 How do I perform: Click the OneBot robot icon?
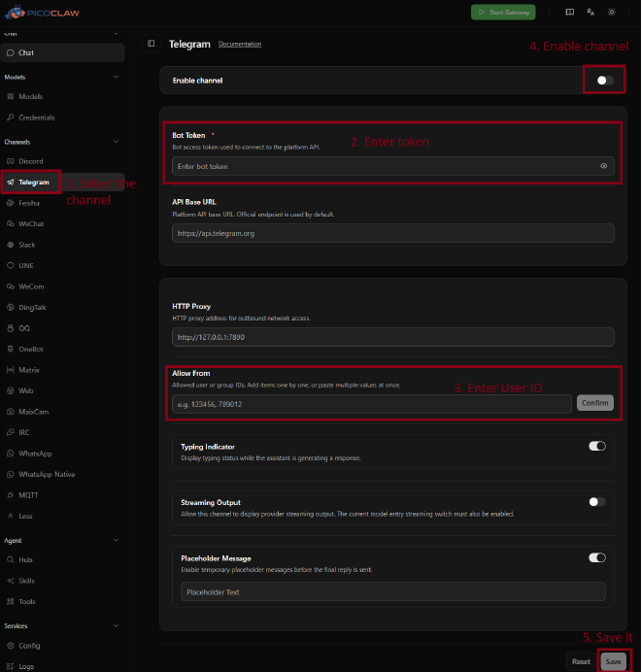coord(11,349)
